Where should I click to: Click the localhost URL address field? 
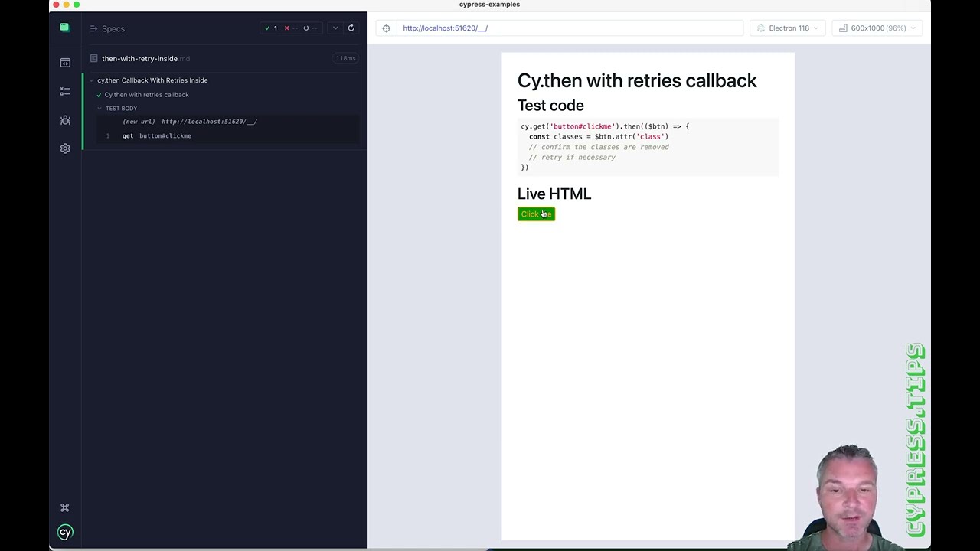tap(570, 28)
